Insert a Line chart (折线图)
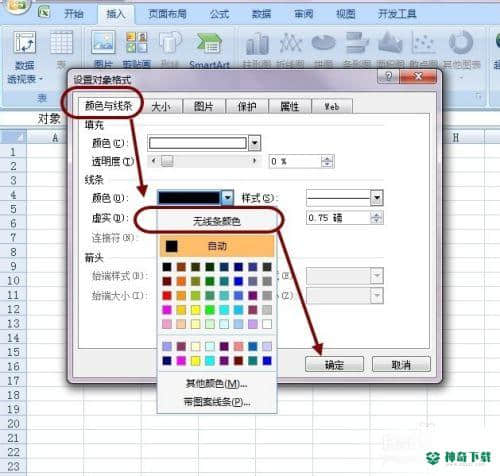 [291, 43]
